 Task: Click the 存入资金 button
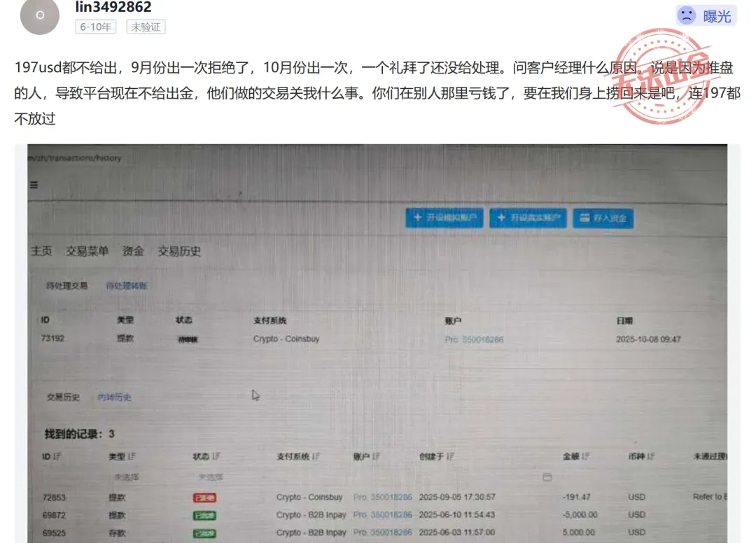pos(603,218)
